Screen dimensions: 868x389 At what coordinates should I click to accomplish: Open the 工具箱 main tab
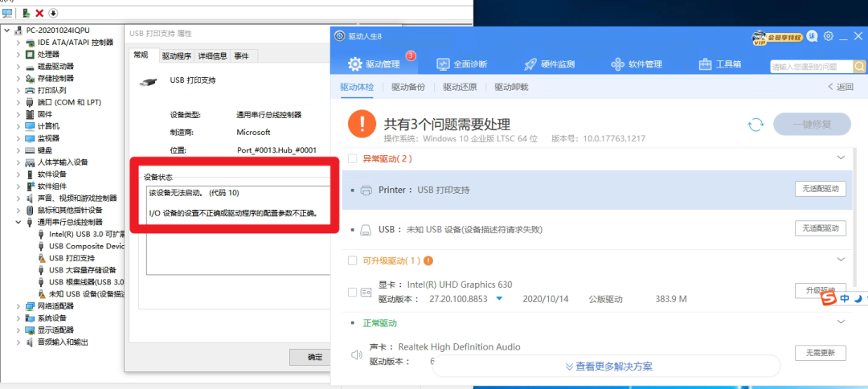719,64
